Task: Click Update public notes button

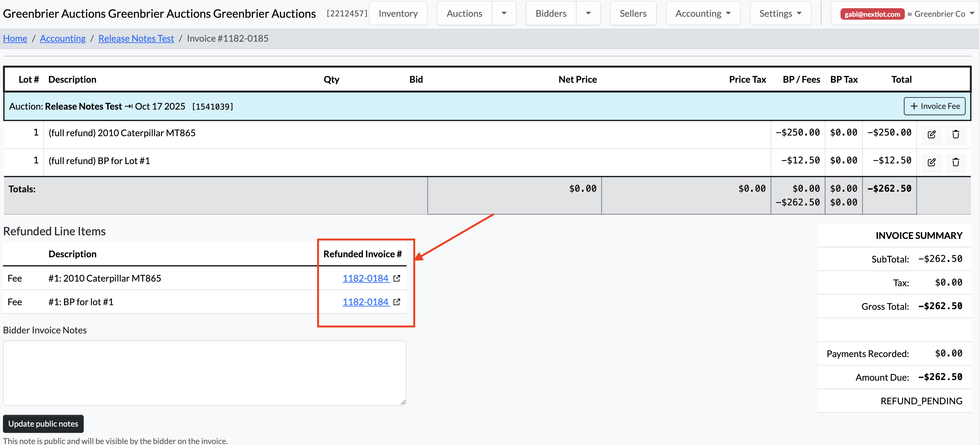Action: click(x=43, y=424)
